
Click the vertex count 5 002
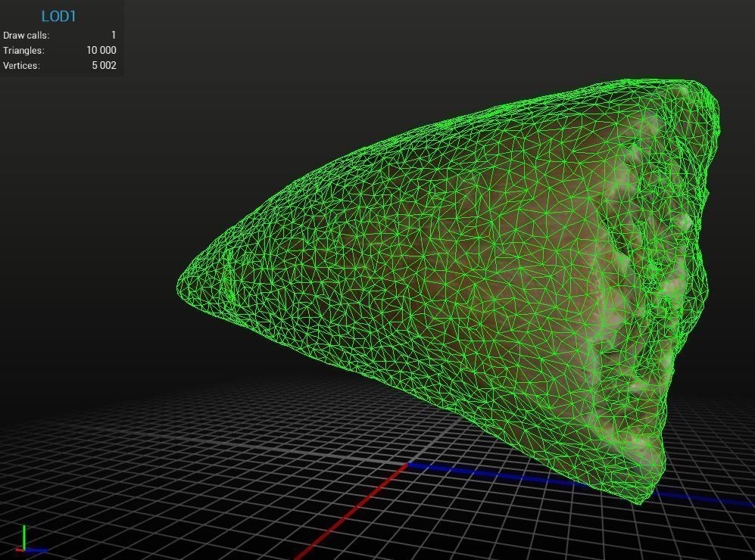104,65
